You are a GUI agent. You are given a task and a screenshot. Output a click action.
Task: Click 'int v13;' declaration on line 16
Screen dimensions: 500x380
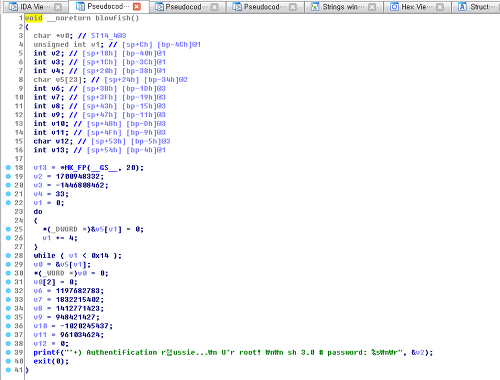(x=51, y=150)
